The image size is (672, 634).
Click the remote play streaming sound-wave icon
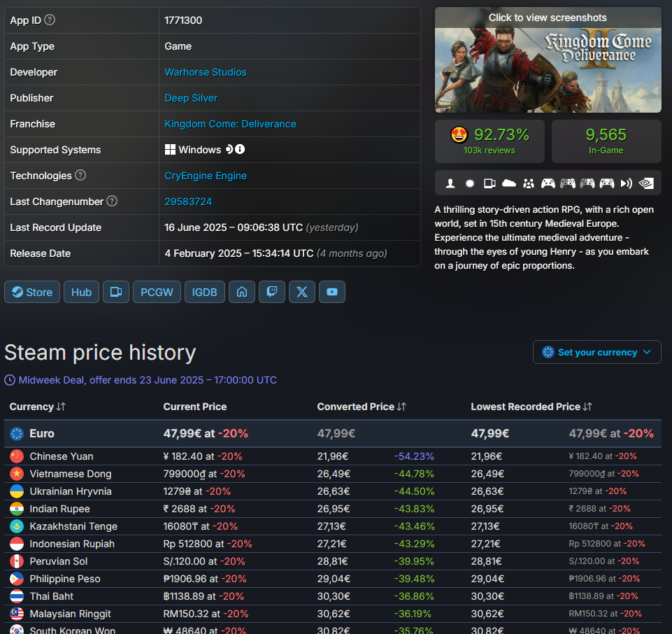[x=626, y=183]
